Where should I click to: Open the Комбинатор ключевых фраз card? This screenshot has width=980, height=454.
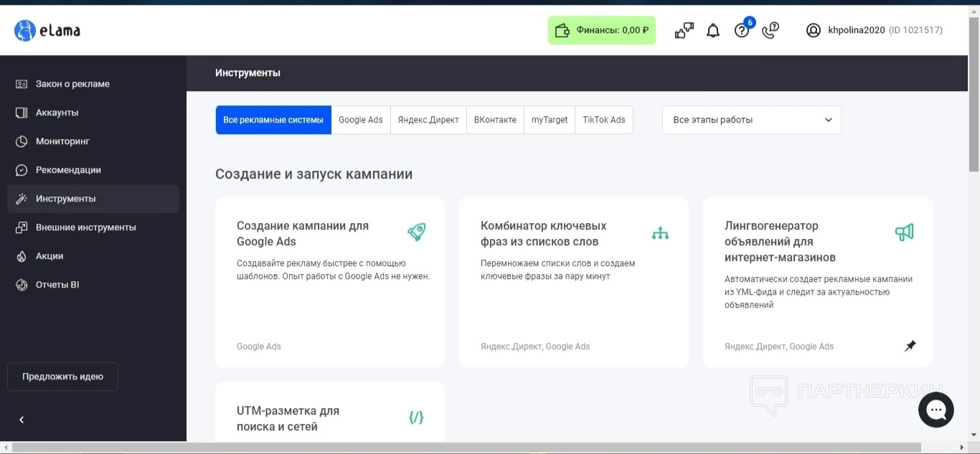click(x=573, y=281)
